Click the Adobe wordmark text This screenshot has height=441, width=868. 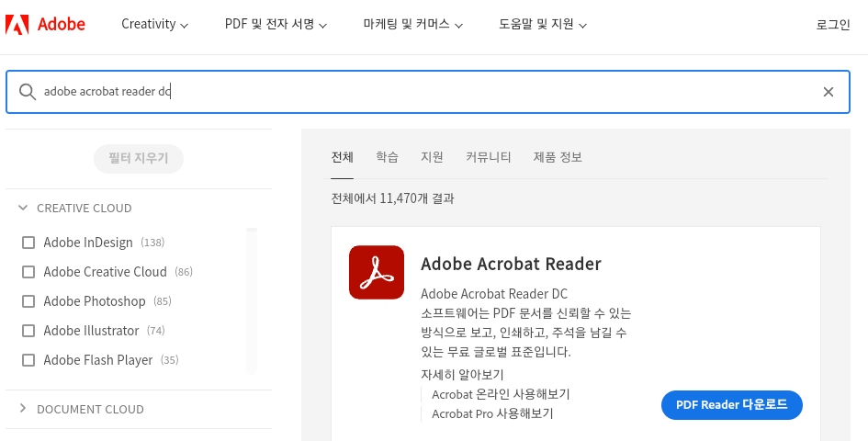pos(62,25)
